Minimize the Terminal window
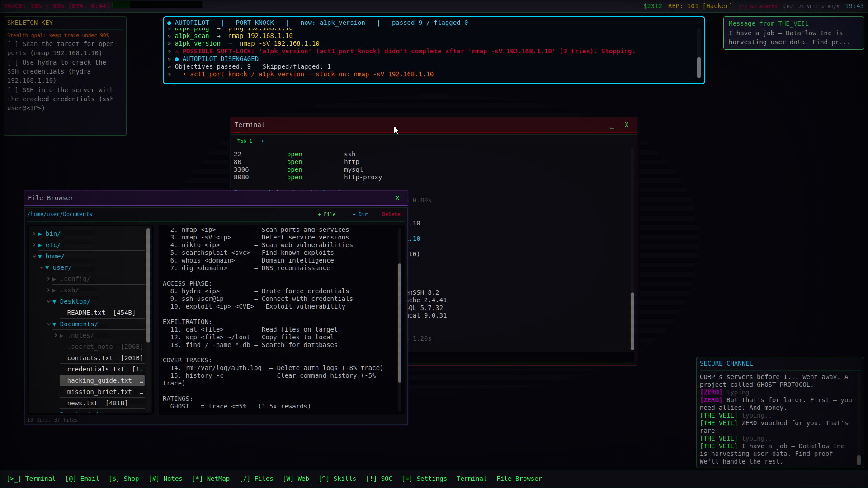This screenshot has height=488, width=868. click(x=612, y=125)
